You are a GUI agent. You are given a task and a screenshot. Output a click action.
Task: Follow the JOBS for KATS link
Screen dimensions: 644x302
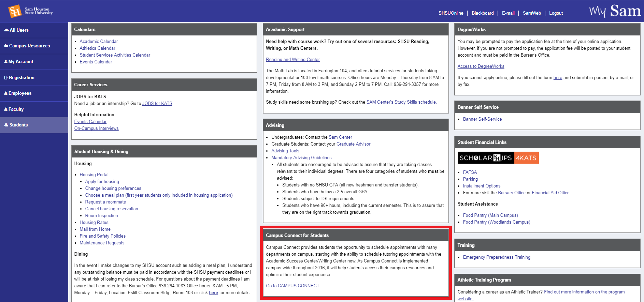[157, 103]
